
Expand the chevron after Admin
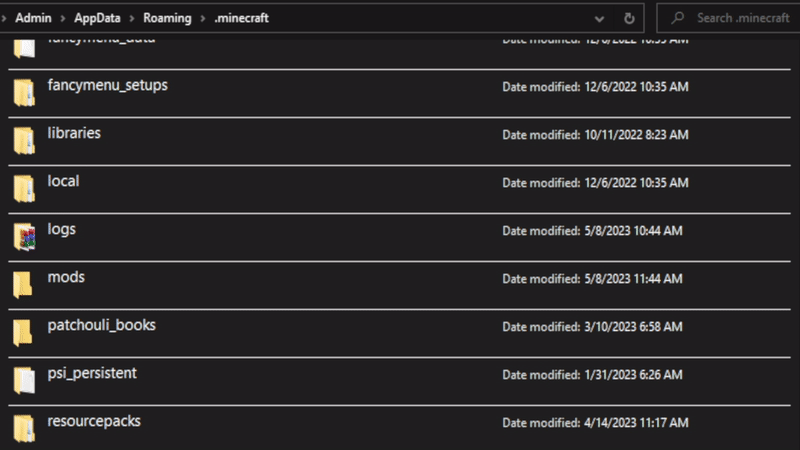[x=63, y=18]
